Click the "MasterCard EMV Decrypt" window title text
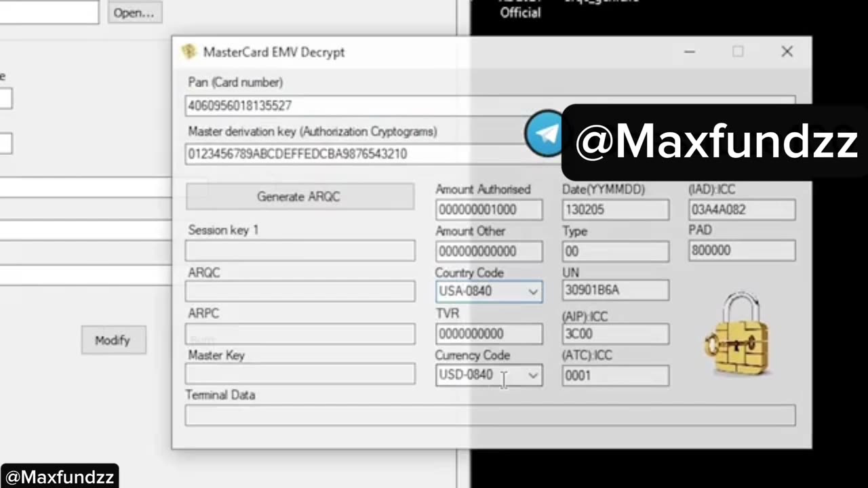This screenshot has height=488, width=868. 274,52
